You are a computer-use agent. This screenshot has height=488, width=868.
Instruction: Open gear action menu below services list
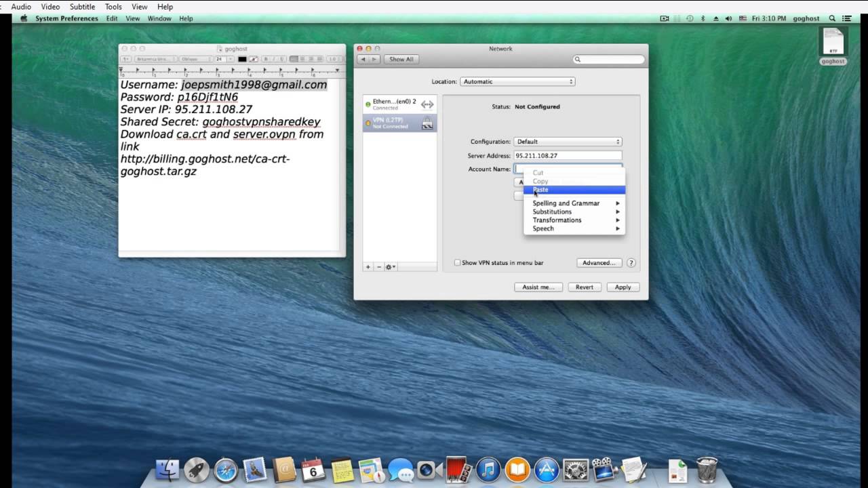point(391,267)
